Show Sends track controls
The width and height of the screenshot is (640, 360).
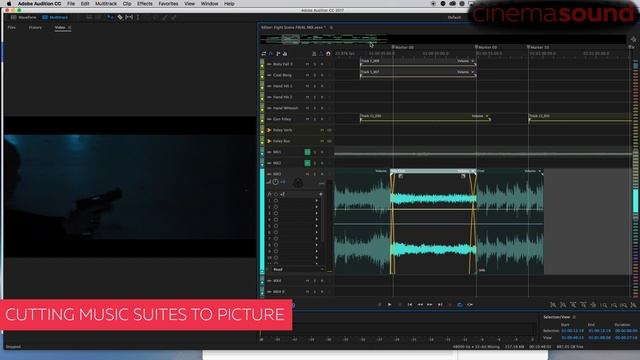pos(278,53)
